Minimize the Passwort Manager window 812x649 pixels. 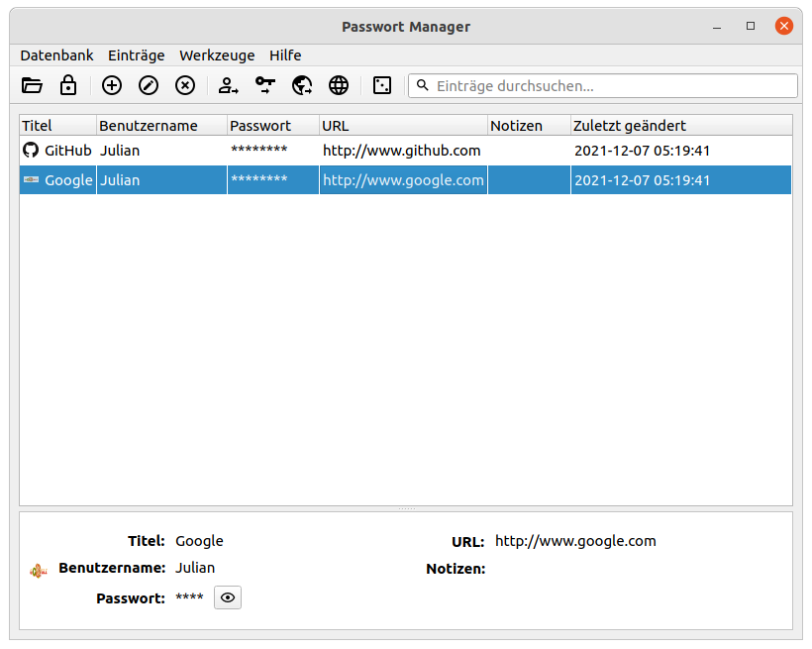click(717, 26)
